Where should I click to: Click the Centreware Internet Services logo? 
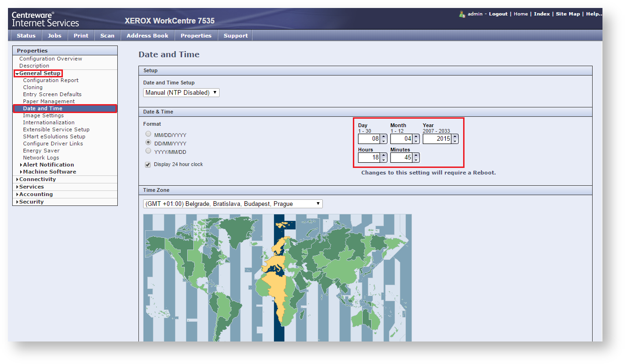(x=46, y=19)
